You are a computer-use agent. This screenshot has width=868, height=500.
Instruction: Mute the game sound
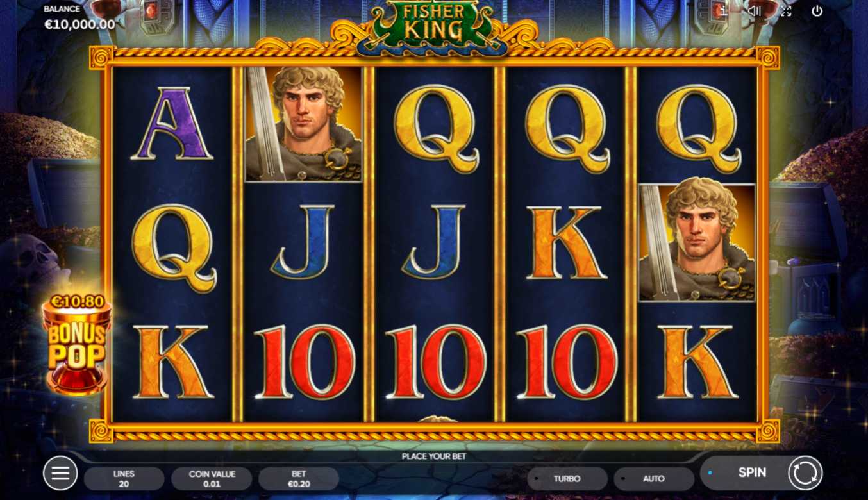coord(755,11)
